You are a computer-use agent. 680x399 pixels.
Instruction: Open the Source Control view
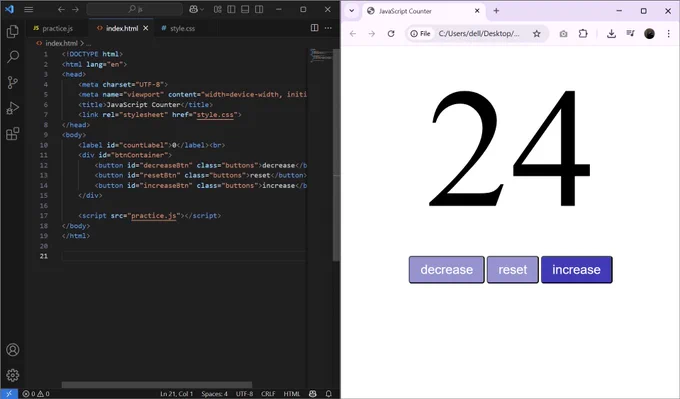[x=13, y=82]
